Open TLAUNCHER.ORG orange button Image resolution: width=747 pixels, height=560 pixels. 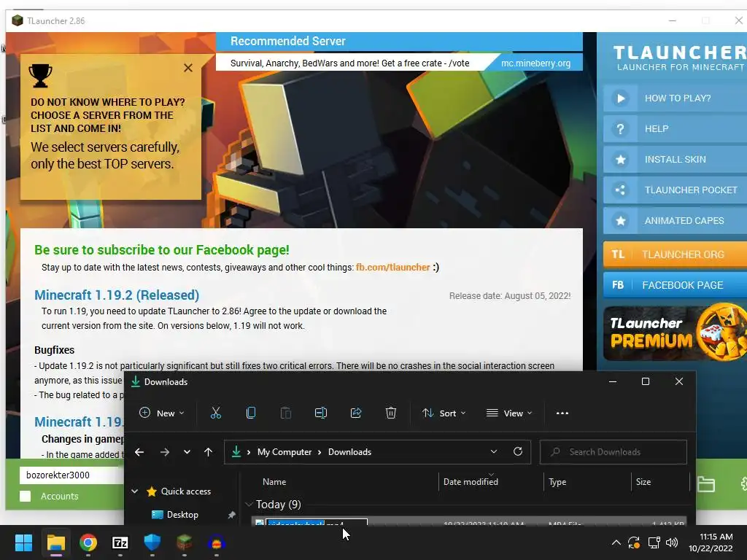coord(675,254)
